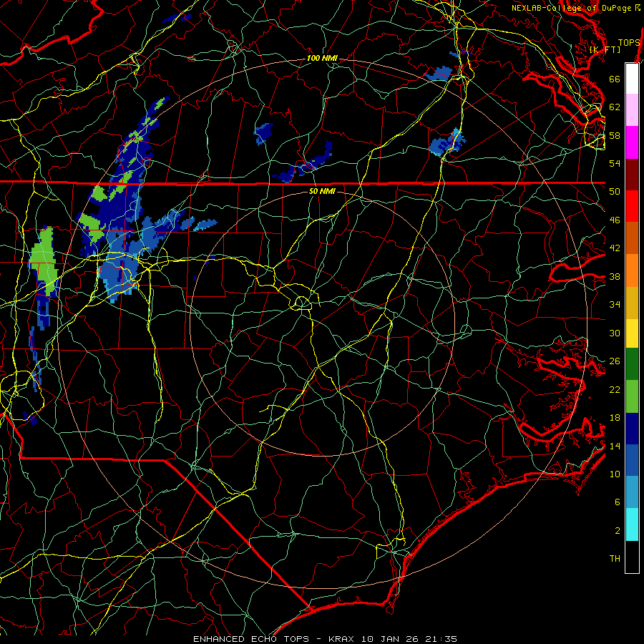
Task: Click the "50" value on the color scale
Action: click(615, 192)
